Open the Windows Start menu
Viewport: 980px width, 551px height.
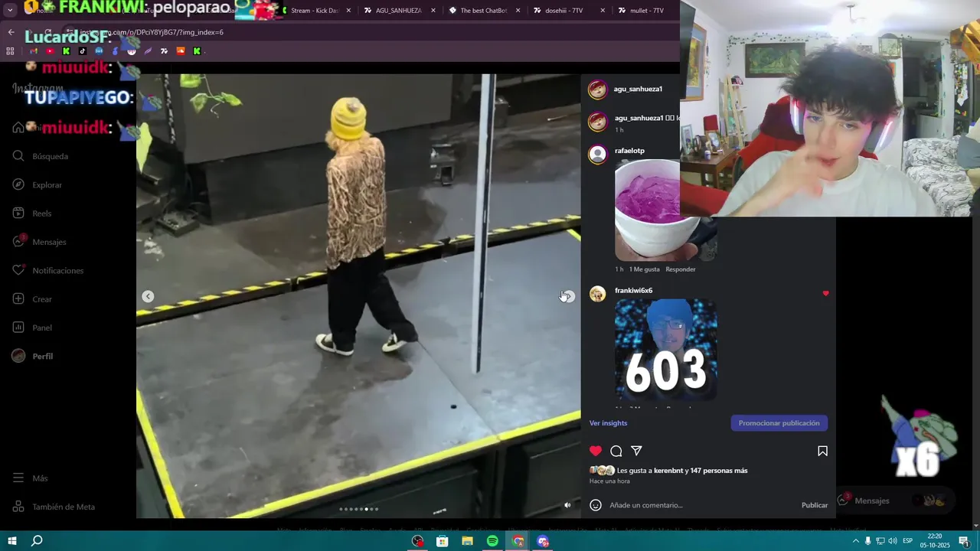click(12, 541)
